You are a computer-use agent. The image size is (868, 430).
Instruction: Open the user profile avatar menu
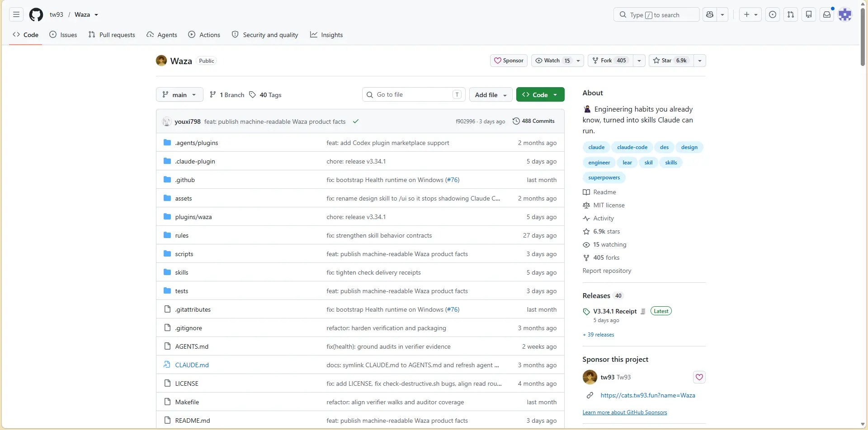pyautogui.click(x=845, y=14)
